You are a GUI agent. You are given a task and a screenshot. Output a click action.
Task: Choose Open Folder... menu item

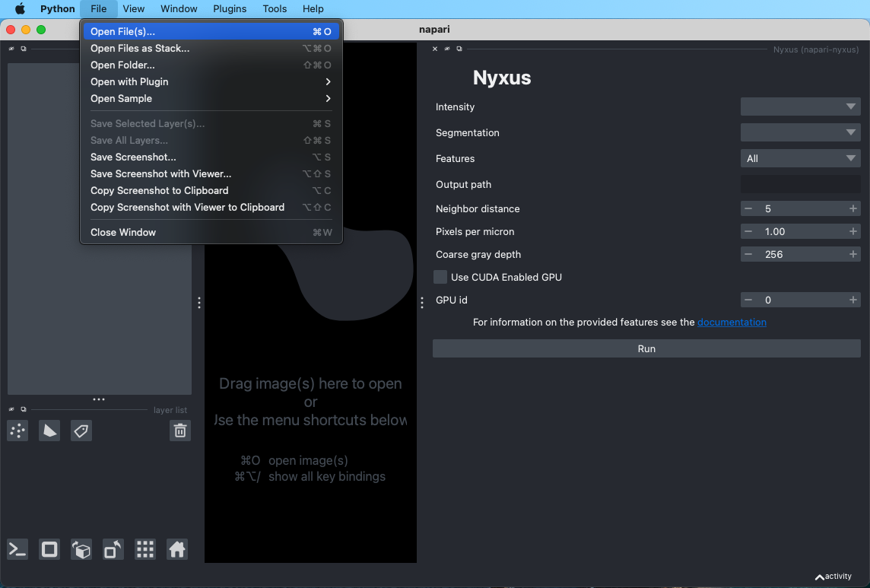pos(211,65)
